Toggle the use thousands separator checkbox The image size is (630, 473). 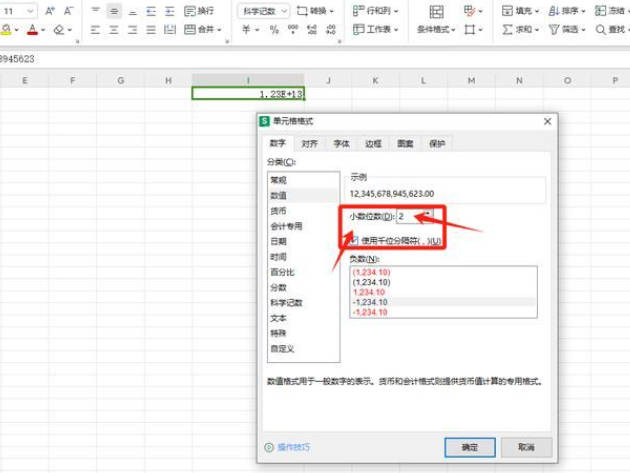pos(353,241)
